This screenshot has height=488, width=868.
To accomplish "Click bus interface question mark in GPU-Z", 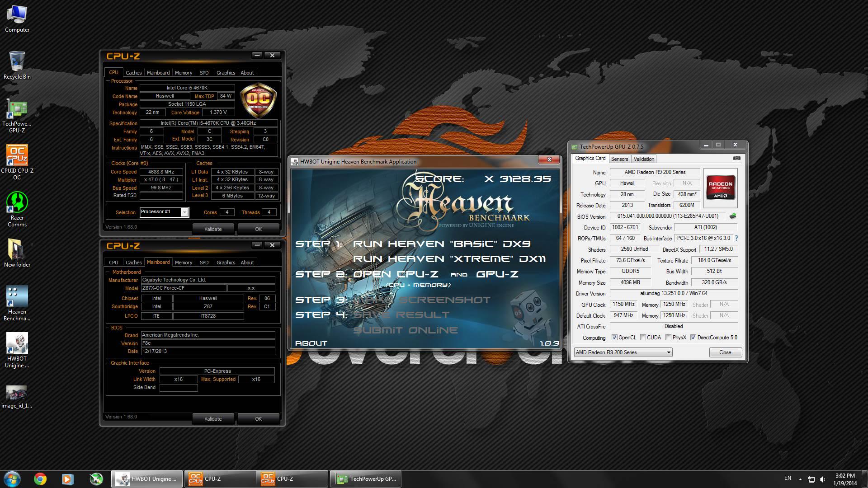I will point(736,238).
